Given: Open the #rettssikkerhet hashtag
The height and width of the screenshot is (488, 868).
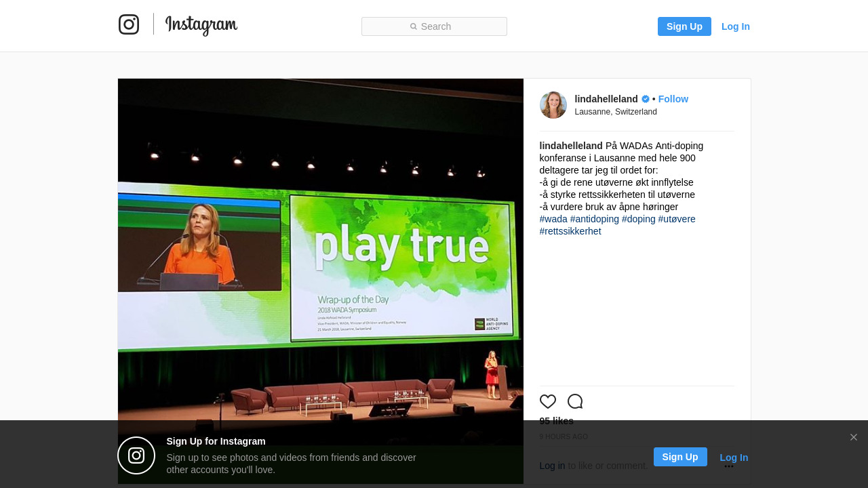Looking at the screenshot, I should pos(570,231).
